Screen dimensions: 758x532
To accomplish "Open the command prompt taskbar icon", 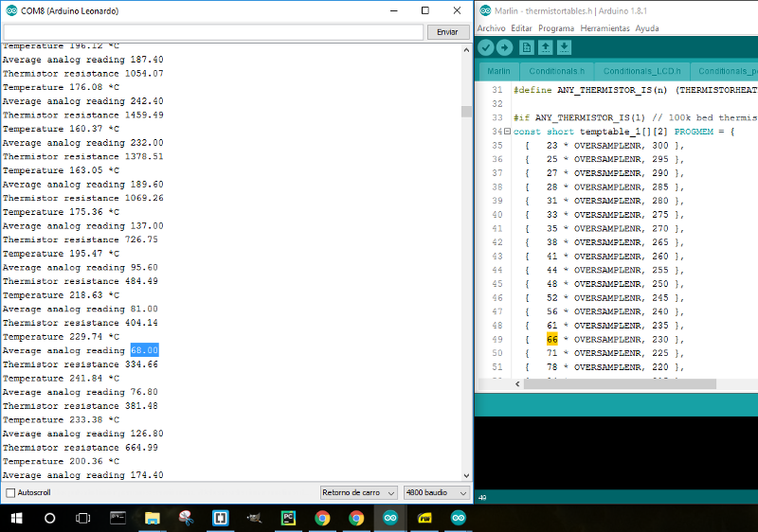I will pyautogui.click(x=117, y=518).
